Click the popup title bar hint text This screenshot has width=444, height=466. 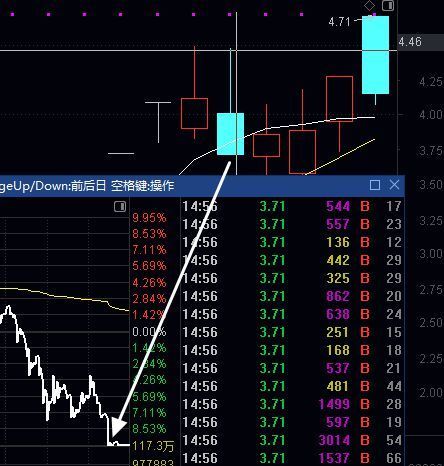click(87, 186)
